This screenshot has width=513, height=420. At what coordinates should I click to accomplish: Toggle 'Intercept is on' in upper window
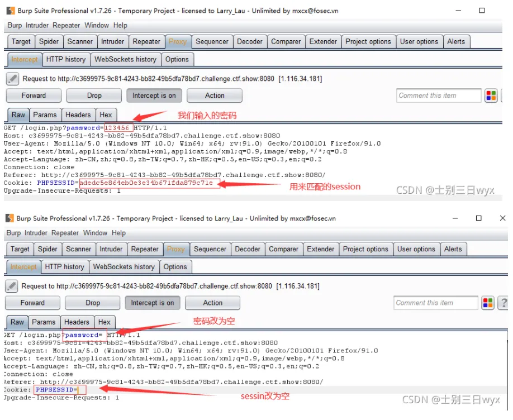point(154,96)
